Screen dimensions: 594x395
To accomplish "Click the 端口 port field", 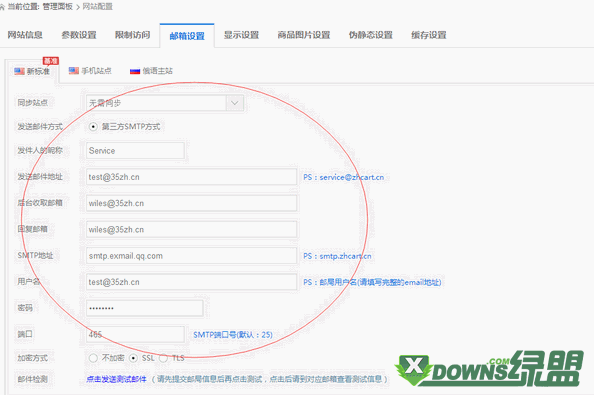I will (x=135, y=334).
